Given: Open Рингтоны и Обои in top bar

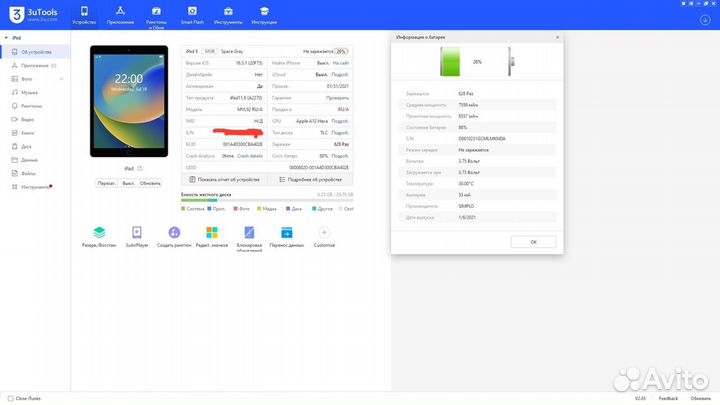Looking at the screenshot, I should coord(156,17).
